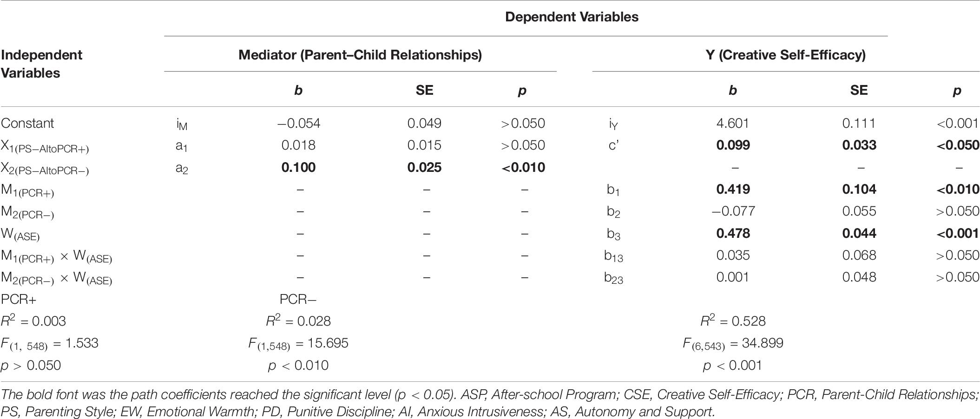Select the X1(PS−AltoPCR+) row label
This screenshot has height=419, width=980.
(45, 146)
